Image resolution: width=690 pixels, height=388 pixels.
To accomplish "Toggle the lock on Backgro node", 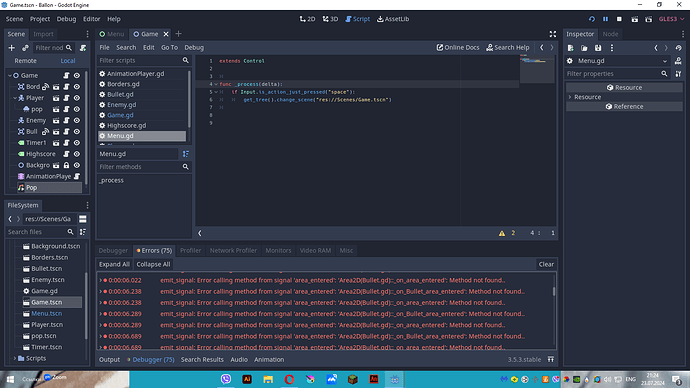I will tap(66, 165).
